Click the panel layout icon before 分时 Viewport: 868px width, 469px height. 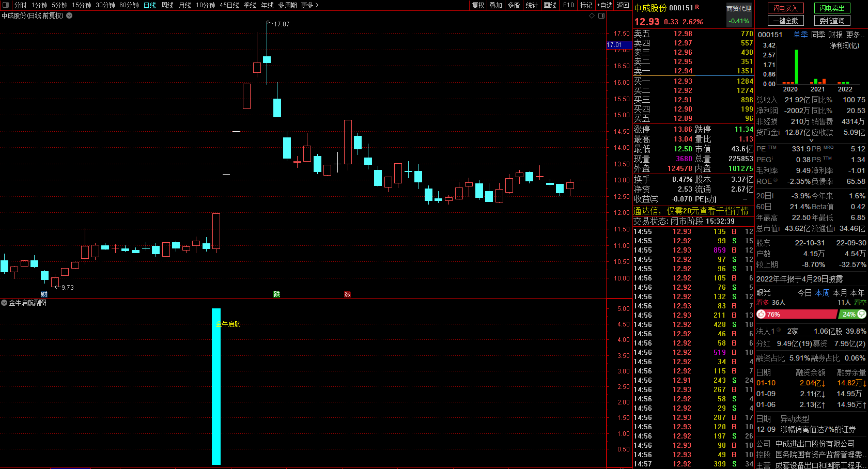(6, 5)
